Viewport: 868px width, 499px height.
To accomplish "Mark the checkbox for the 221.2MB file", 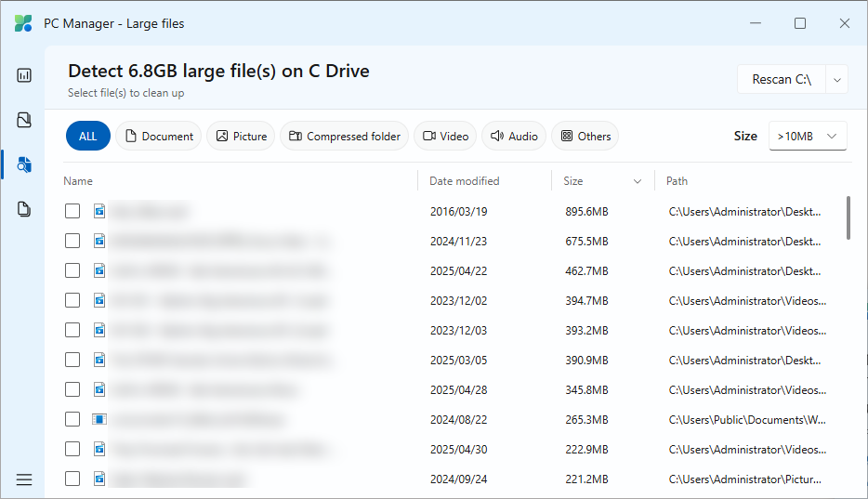I will point(72,479).
